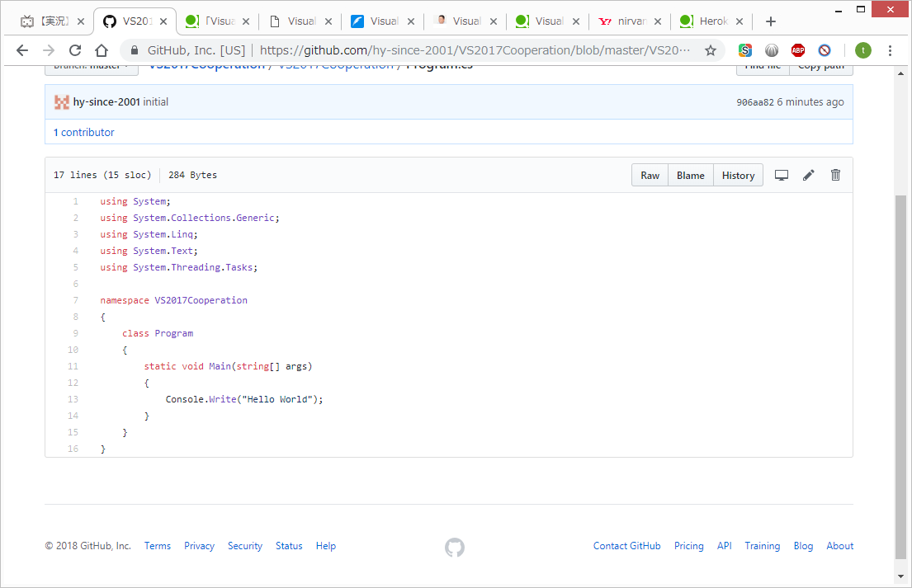Open Chrome's three-dot menu
This screenshot has height=588, width=912.
pyautogui.click(x=890, y=50)
